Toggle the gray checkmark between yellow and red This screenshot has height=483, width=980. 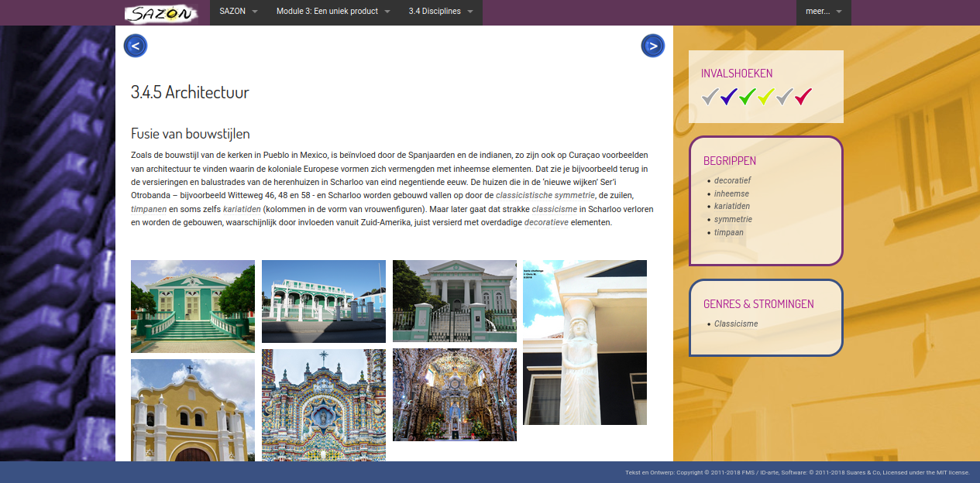pyautogui.click(x=785, y=97)
